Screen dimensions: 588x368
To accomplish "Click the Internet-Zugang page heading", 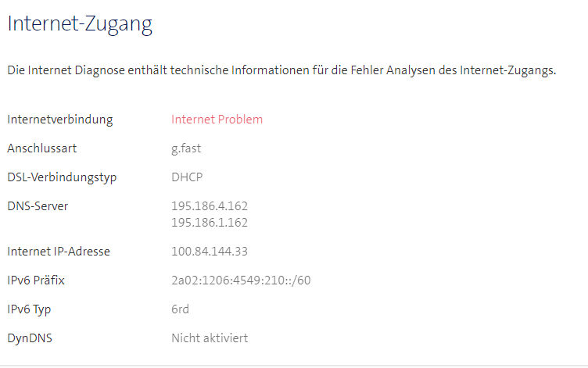I will pos(80,24).
